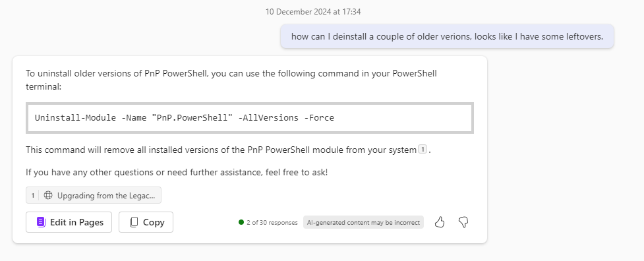
Task: Click the purple Pages icon
Action: (41, 222)
